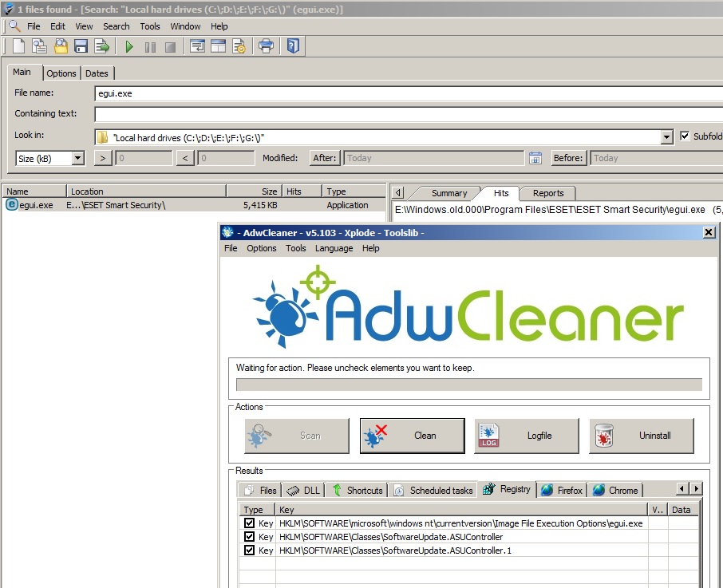This screenshot has width=723, height=588.
Task: Click the Containing text input field
Action: [409, 114]
